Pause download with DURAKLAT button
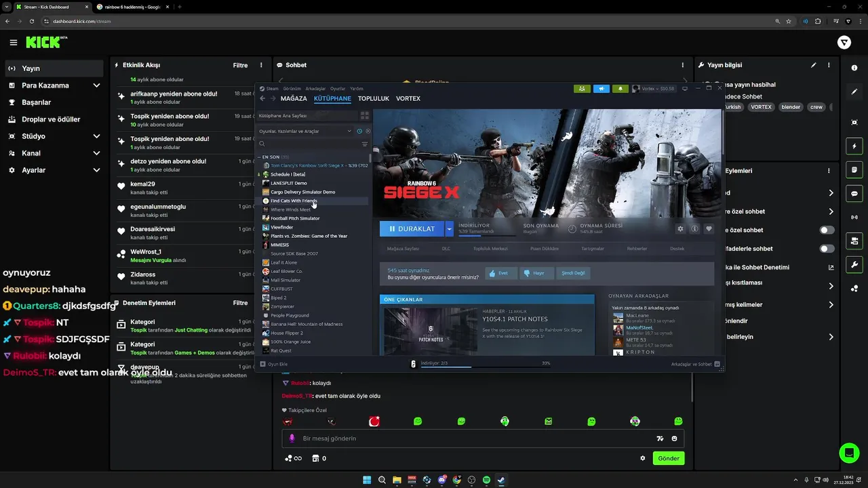This screenshot has height=488, width=868. tap(412, 229)
